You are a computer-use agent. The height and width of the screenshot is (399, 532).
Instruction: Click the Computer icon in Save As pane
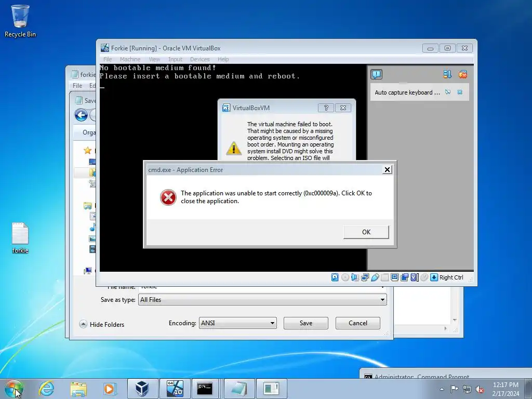[x=88, y=271]
